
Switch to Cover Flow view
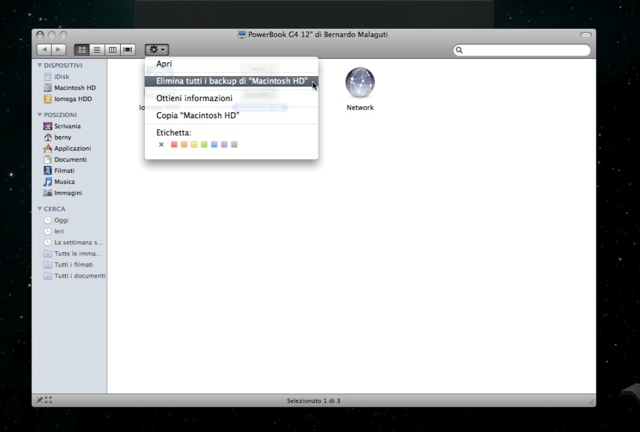point(128,49)
